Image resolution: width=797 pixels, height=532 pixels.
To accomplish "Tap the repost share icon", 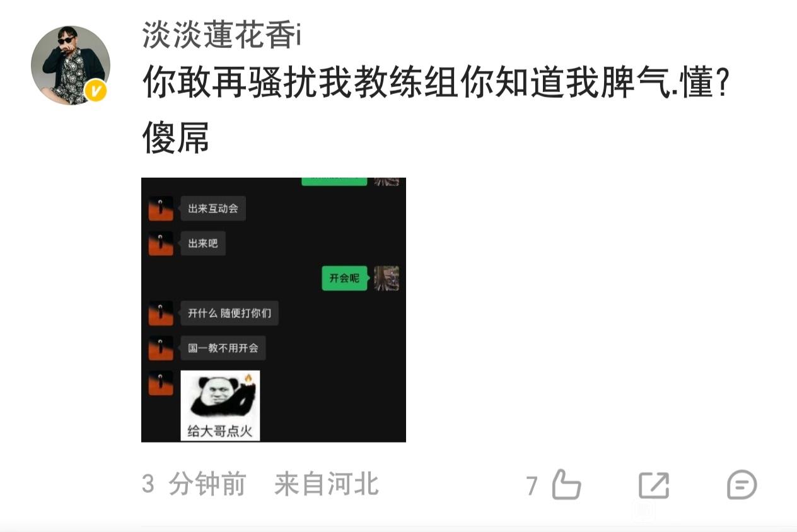I will [x=653, y=485].
